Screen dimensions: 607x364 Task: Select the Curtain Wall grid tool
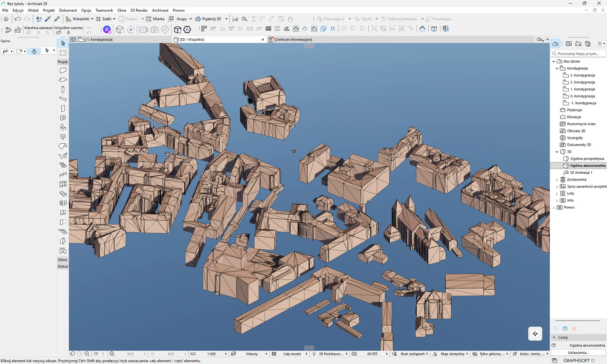[x=63, y=184]
